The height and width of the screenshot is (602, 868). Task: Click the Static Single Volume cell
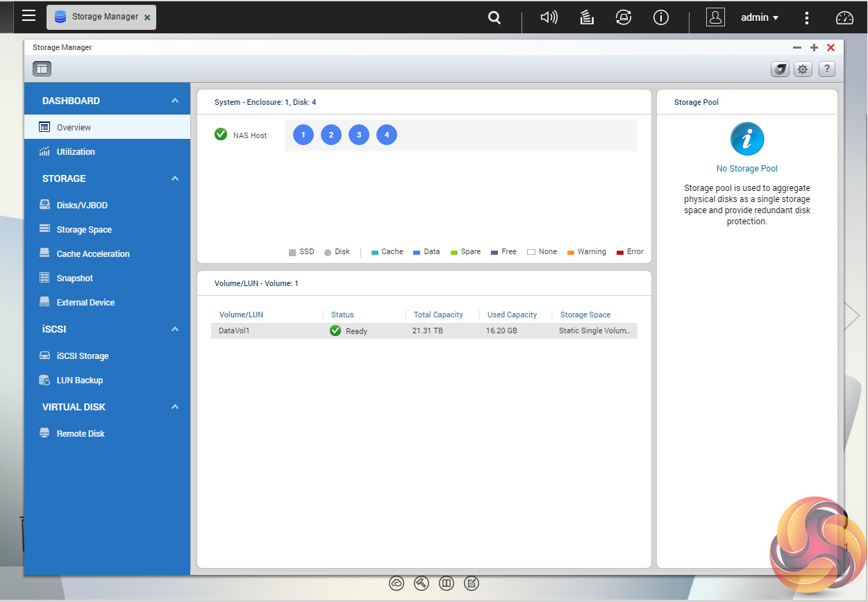point(595,331)
